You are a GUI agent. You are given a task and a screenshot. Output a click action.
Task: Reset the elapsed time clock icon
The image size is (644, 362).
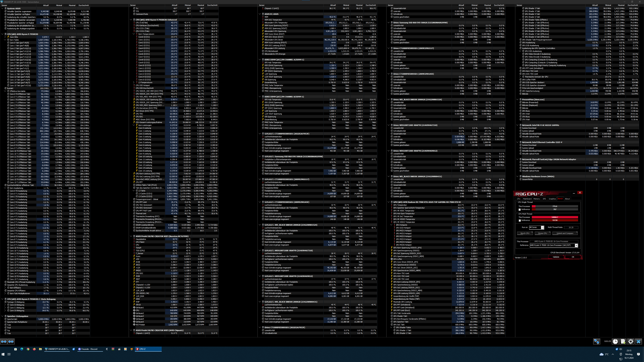[x=615, y=342]
